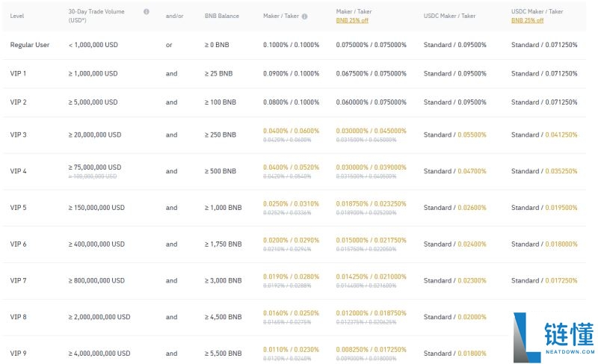Click the 0.0110% / 0.0230% VIP 9 fee
Image resolution: width=598 pixels, height=364 pixels.
pyautogui.click(x=291, y=350)
